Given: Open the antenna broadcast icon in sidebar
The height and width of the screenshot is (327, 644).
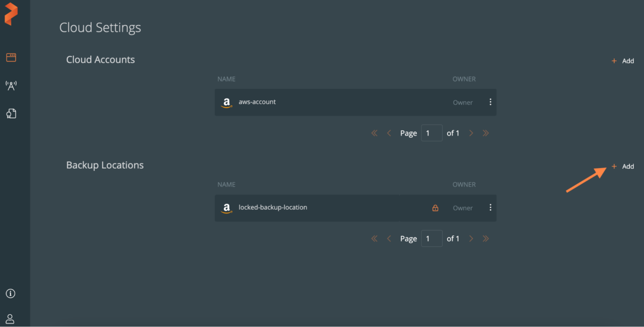Looking at the screenshot, I should tap(11, 86).
